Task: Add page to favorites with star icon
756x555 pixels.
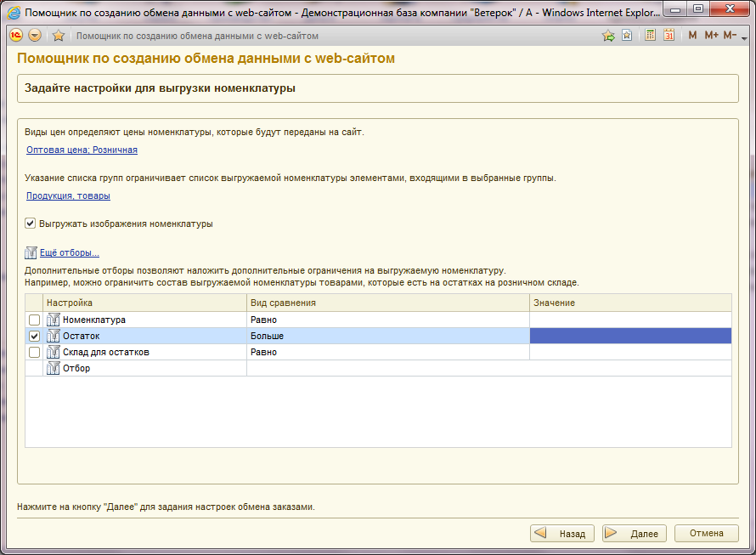Action: point(59,35)
